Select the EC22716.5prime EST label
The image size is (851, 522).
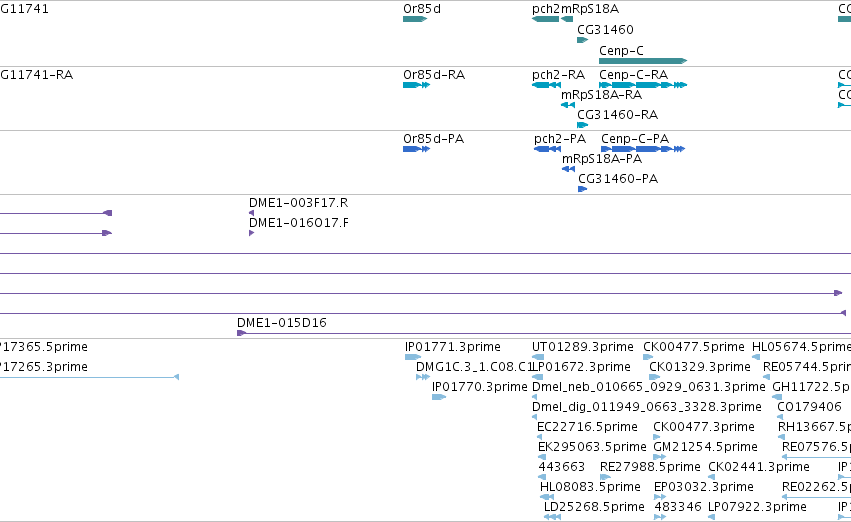click(x=587, y=427)
